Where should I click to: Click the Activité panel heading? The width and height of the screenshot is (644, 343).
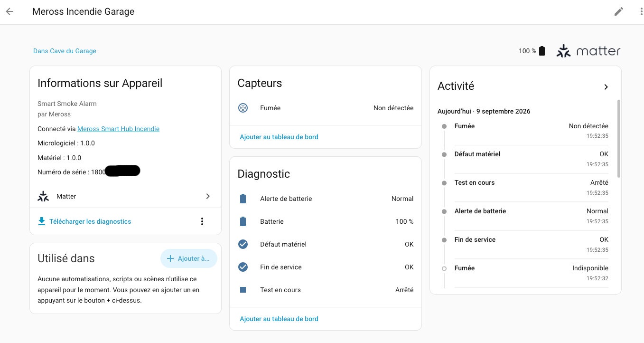pos(456,86)
